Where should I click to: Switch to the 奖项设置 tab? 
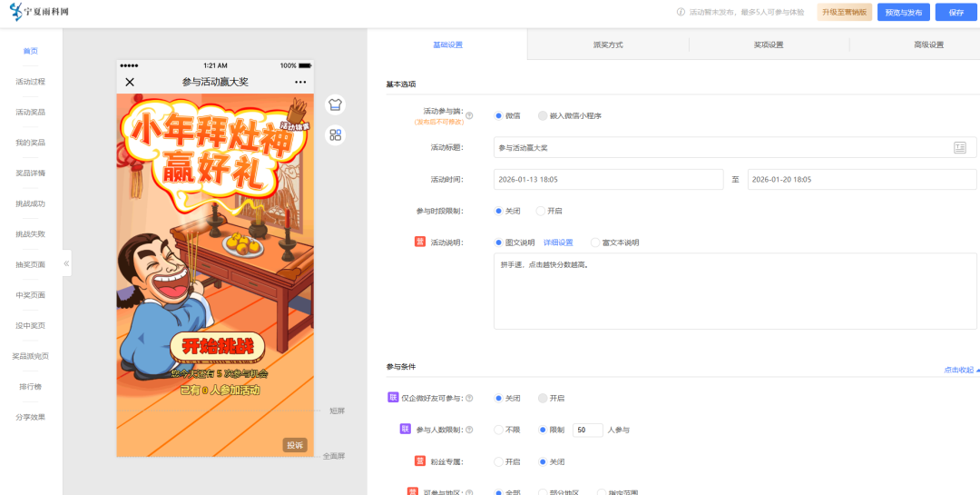769,45
